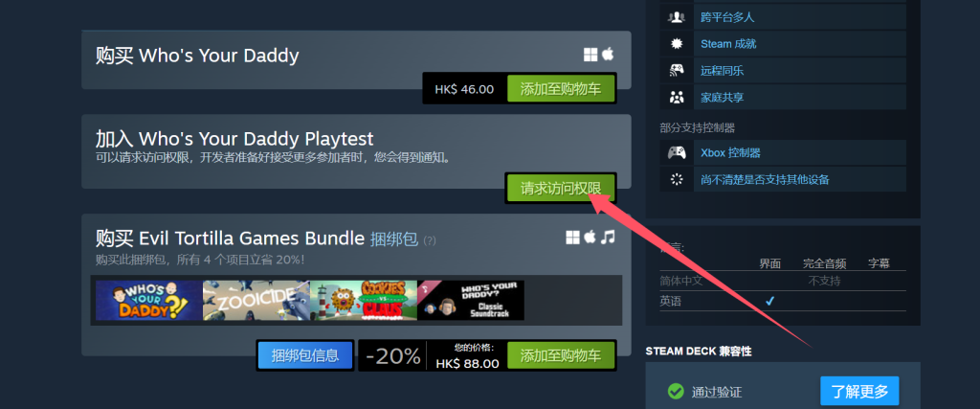Click 请求访问权限 to request playtest access
This screenshot has width=980, height=409.
pyautogui.click(x=561, y=189)
